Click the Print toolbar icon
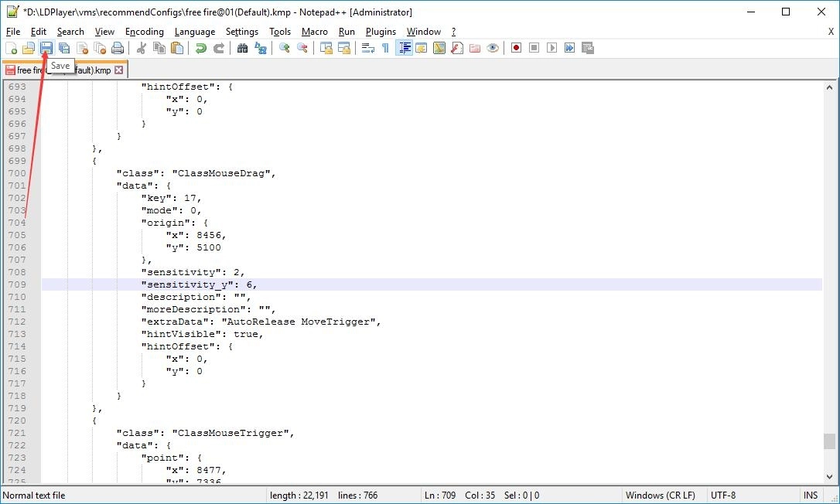This screenshot has height=504, width=840. pyautogui.click(x=118, y=48)
